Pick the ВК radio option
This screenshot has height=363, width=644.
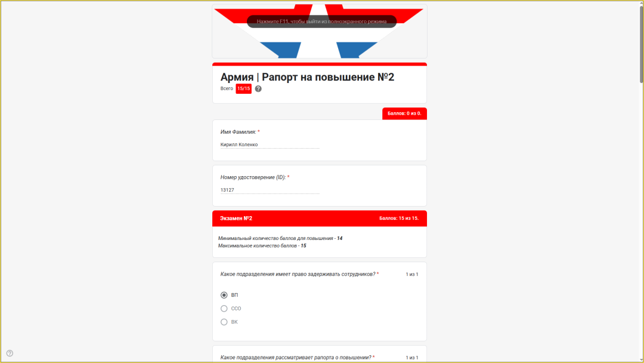pyautogui.click(x=224, y=322)
